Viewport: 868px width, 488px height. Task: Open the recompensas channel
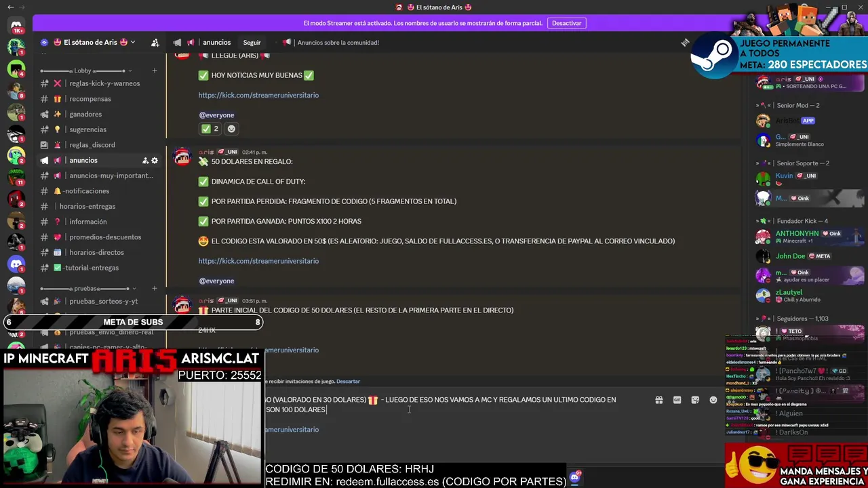98,99
